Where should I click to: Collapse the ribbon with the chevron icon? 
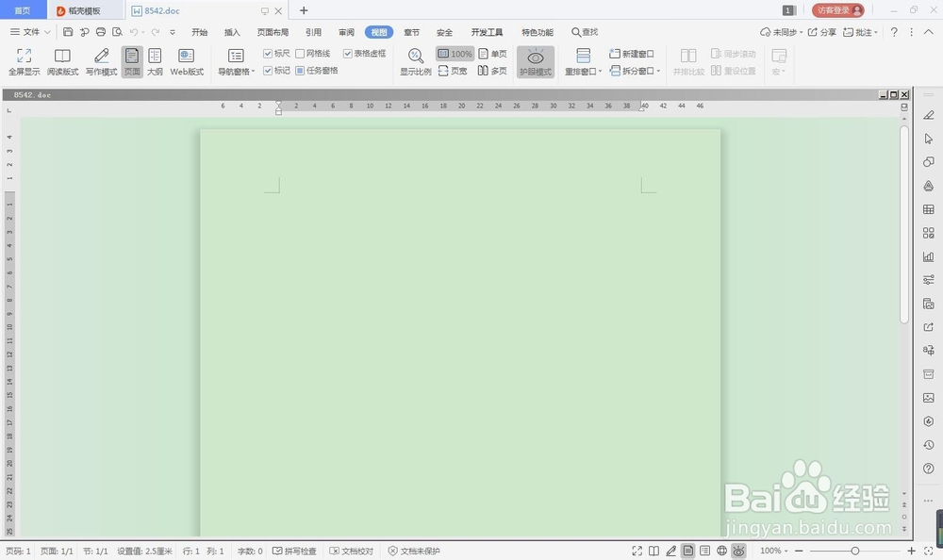[929, 32]
